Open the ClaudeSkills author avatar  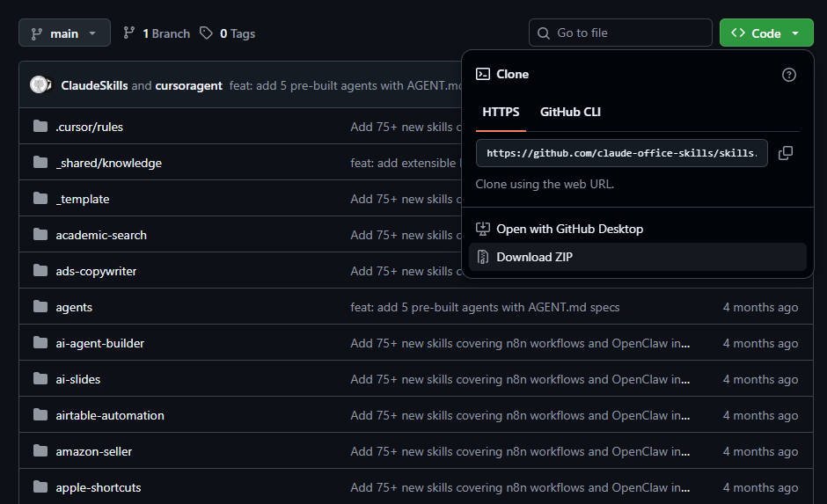point(39,84)
